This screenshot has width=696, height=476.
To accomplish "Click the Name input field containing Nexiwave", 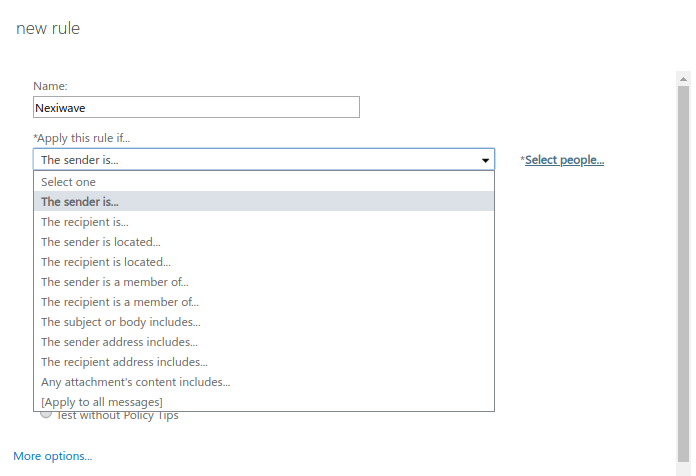I will (x=196, y=108).
